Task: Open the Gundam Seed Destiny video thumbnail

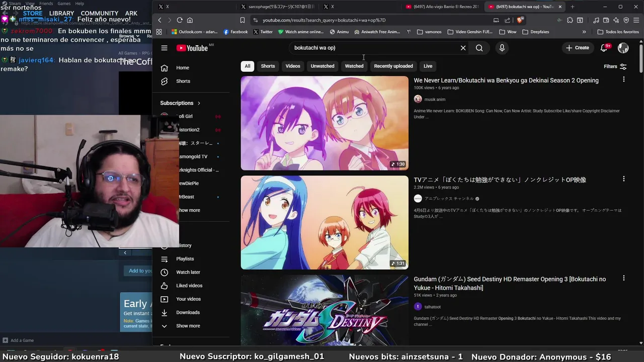Action: pyautogui.click(x=325, y=310)
